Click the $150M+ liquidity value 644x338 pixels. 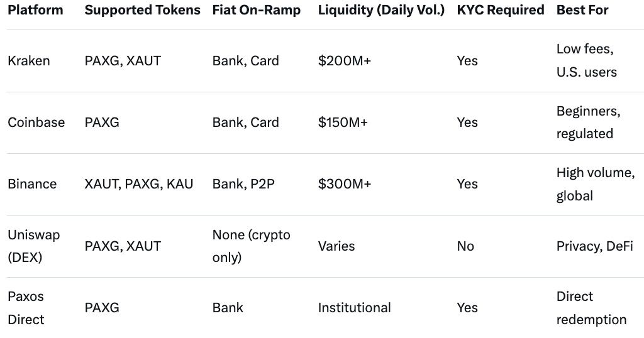[343, 123]
